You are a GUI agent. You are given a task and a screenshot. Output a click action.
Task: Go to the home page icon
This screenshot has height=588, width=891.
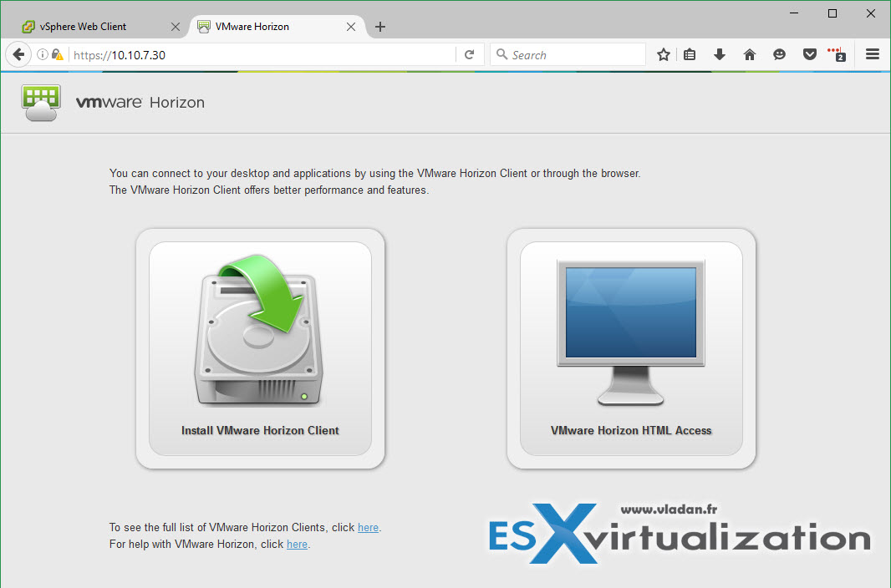coord(750,54)
